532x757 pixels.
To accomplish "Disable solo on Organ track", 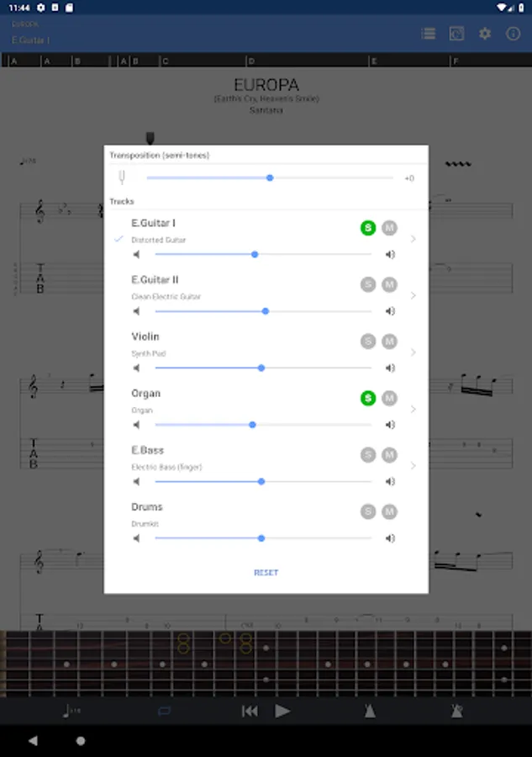I will pos(368,399).
